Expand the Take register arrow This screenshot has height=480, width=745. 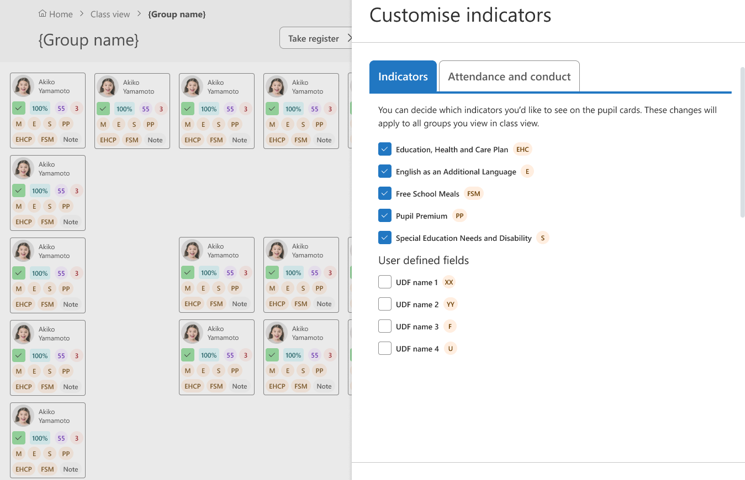(348, 38)
